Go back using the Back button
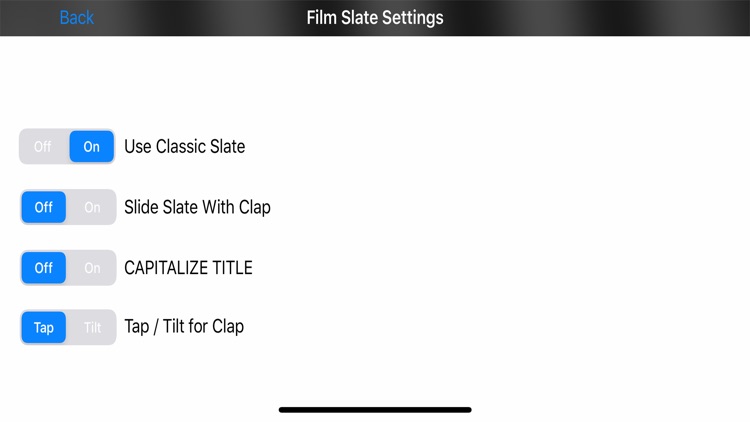This screenshot has height=422, width=750. (76, 18)
